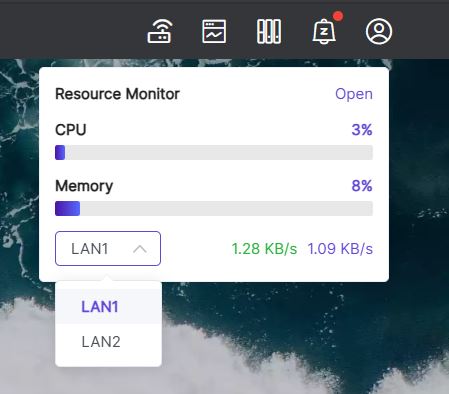Open the notifications bell icon
449x394 pixels.
324,31
